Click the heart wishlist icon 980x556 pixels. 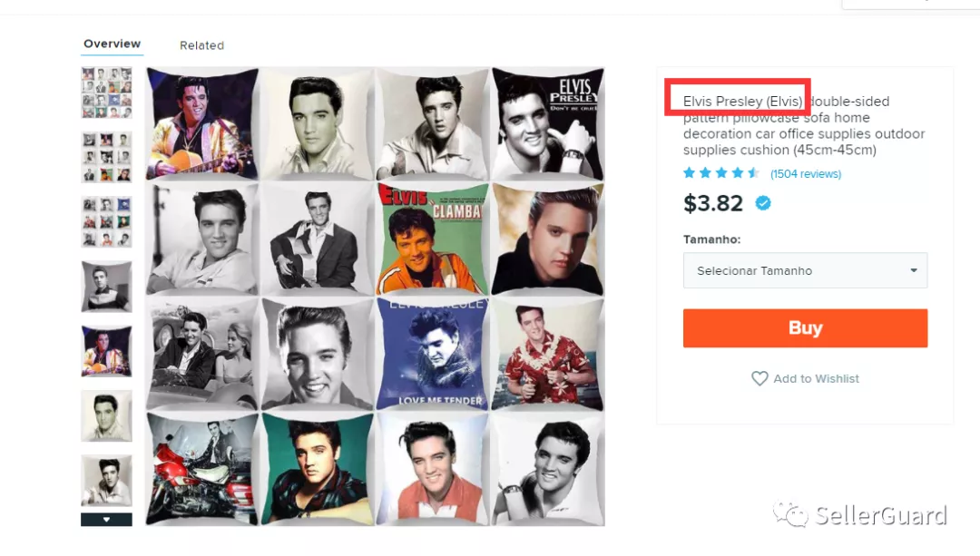click(x=759, y=378)
